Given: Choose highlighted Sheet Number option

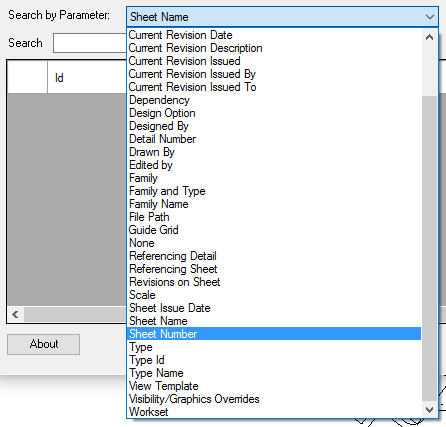Looking at the screenshot, I should (x=274, y=334).
